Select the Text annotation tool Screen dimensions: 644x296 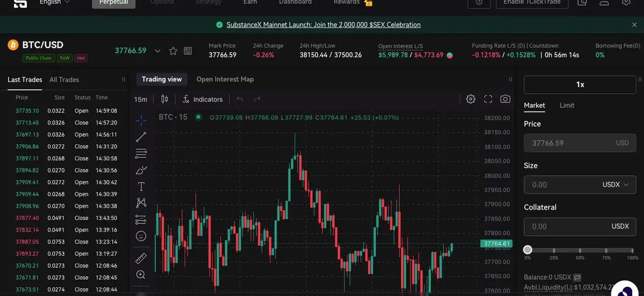click(141, 187)
